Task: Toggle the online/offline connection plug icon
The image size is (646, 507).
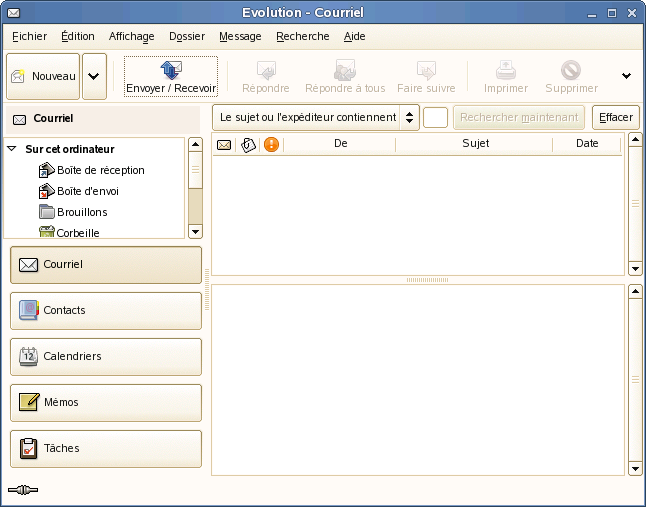Action: tap(23, 490)
